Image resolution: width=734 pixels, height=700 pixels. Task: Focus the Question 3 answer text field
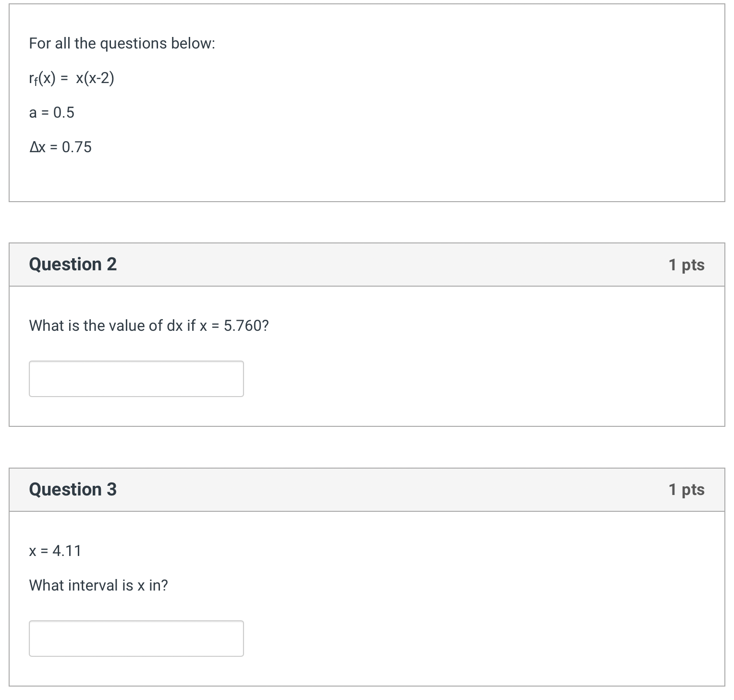(x=136, y=638)
